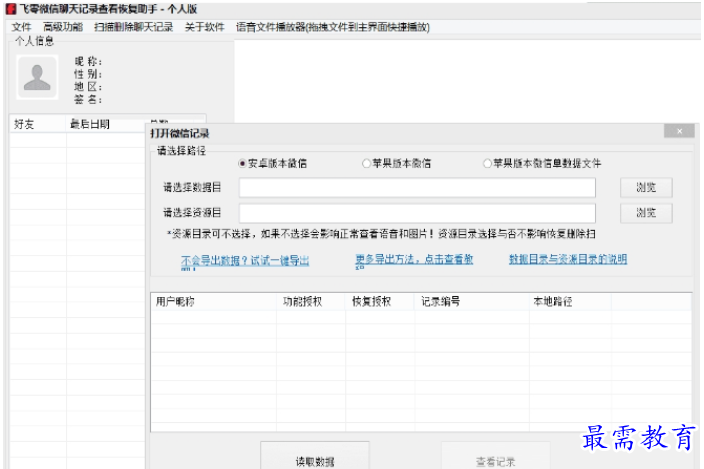Select the 苹果版本微信 radio option
704x469 pixels.
tap(397, 163)
